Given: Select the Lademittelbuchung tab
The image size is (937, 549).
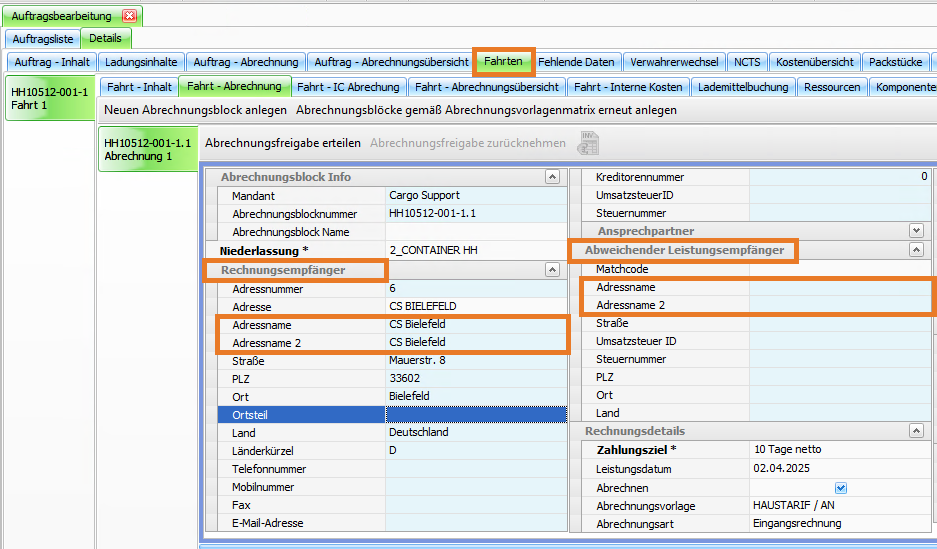Looking at the screenshot, I should (744, 87).
